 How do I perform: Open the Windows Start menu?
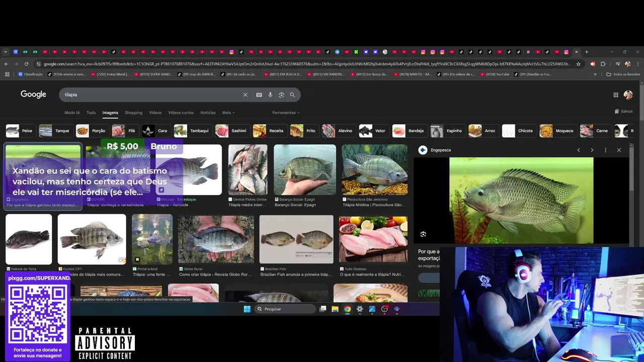pyautogui.click(x=247, y=309)
